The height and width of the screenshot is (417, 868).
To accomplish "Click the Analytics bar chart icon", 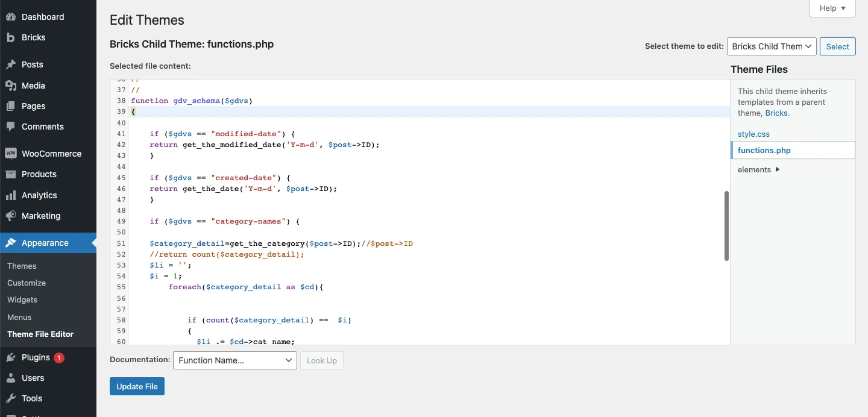I will [10, 195].
